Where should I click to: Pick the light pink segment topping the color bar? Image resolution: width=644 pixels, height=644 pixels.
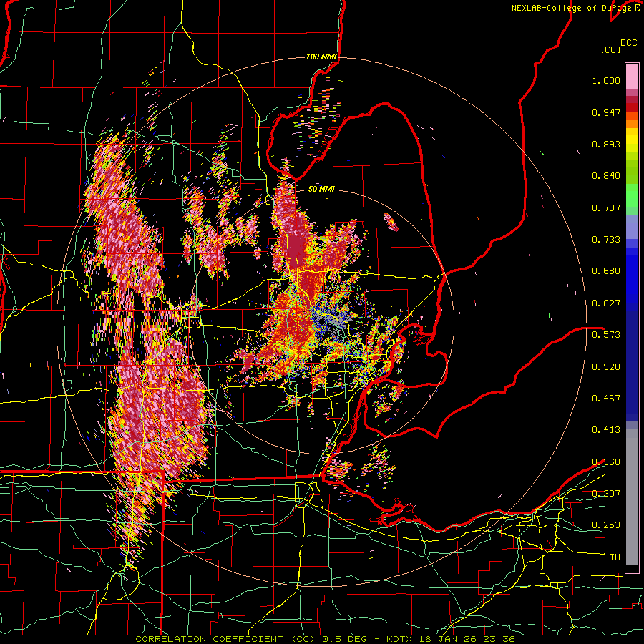coord(632,76)
